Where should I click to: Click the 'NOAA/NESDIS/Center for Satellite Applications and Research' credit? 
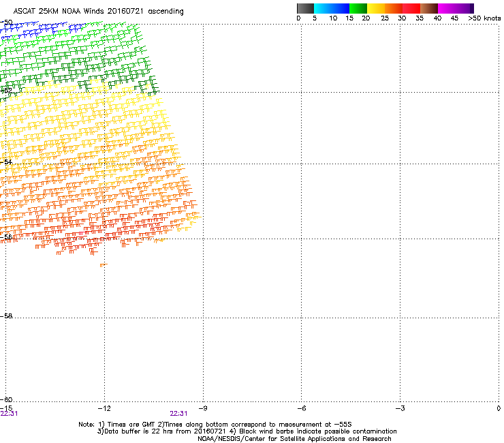294,439
